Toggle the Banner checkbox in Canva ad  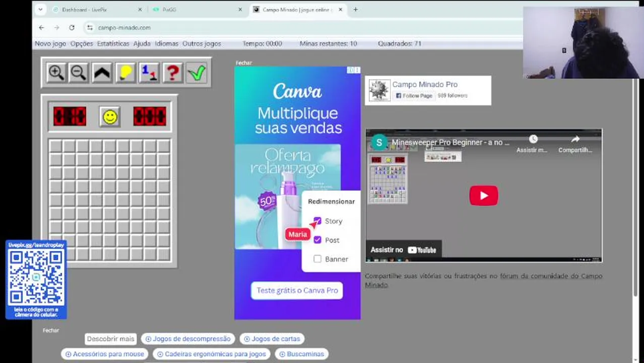(317, 259)
